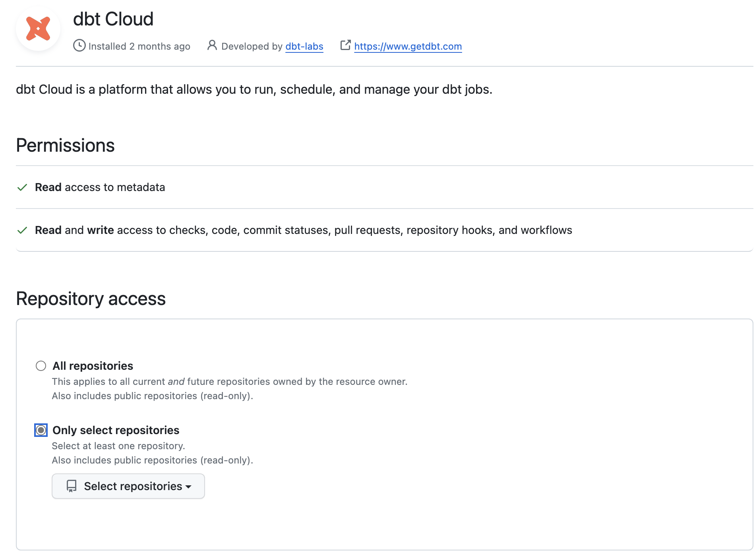Click the dbt Cloud platform description sentence
This screenshot has height=560, width=755.
click(254, 89)
